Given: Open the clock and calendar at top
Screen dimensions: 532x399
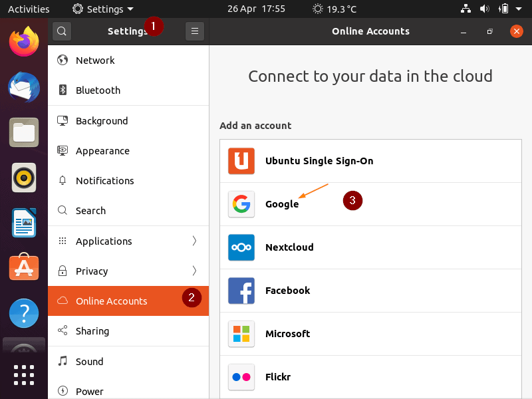Looking at the screenshot, I should pos(256,9).
